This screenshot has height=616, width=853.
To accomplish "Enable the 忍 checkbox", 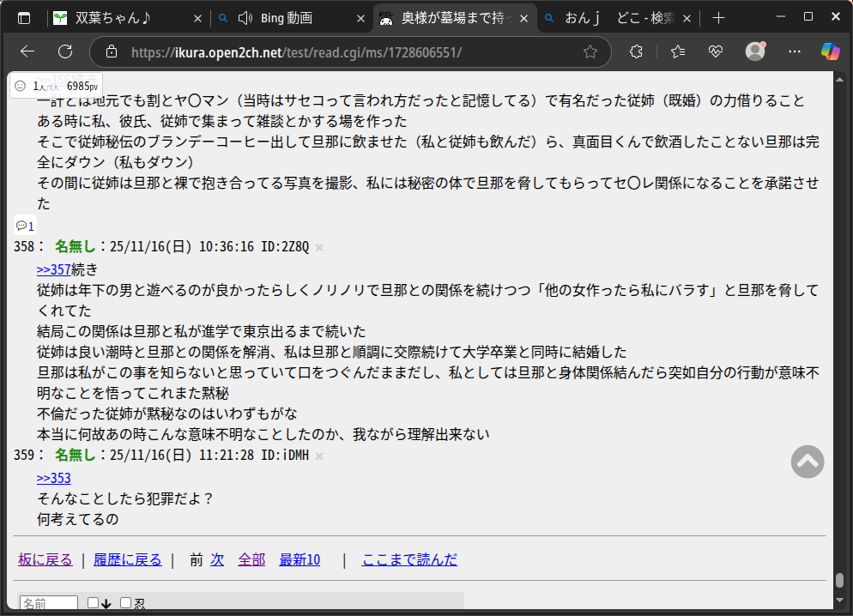I will [126, 603].
